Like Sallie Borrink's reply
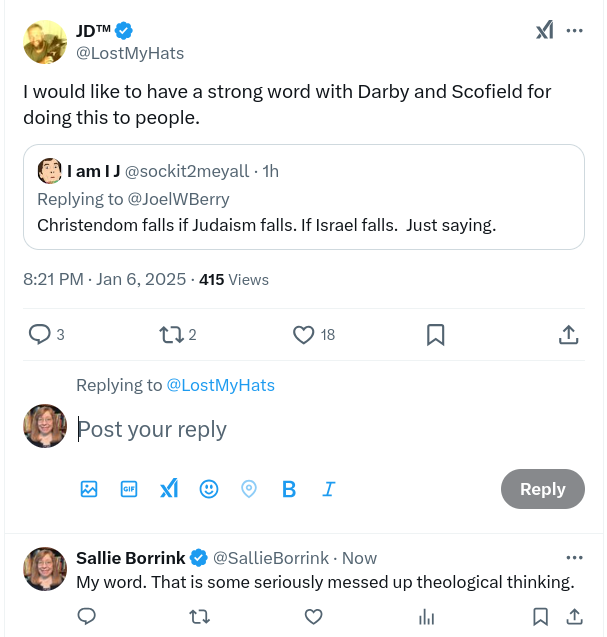This screenshot has height=637, width=607. click(x=313, y=616)
